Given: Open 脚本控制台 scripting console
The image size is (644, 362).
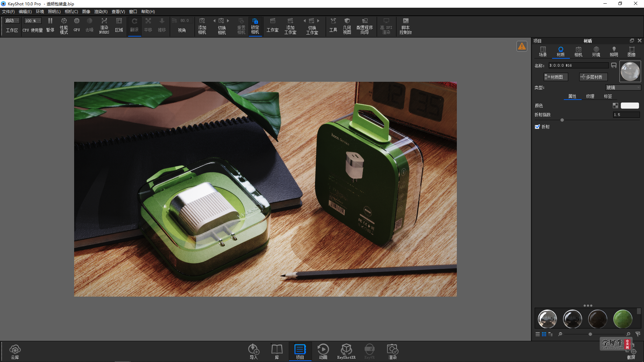Looking at the screenshot, I should [x=406, y=26].
